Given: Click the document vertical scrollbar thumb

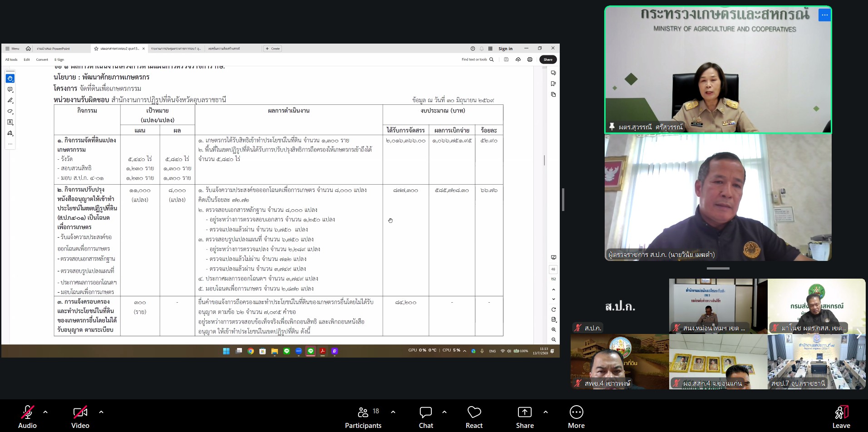Looking at the screenshot, I should pyautogui.click(x=544, y=160).
